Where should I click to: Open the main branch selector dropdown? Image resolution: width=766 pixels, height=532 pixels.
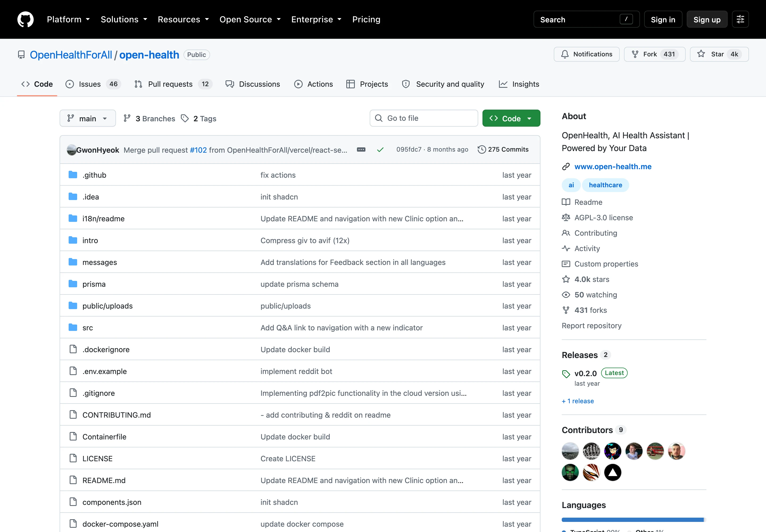88,118
